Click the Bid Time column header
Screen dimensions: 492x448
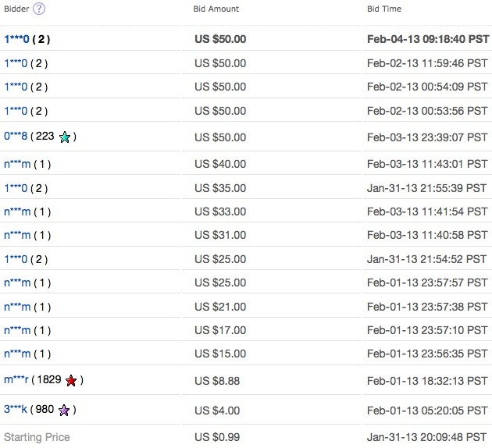click(x=384, y=9)
